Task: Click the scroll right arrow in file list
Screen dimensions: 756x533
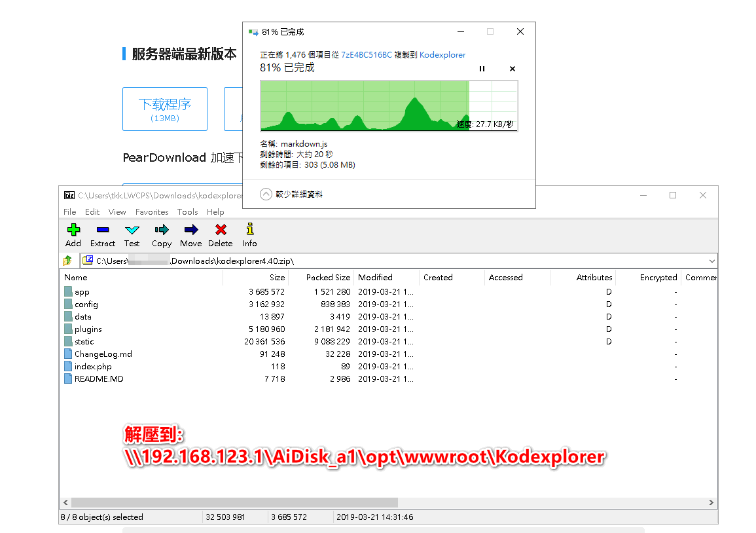Action: 711,502
